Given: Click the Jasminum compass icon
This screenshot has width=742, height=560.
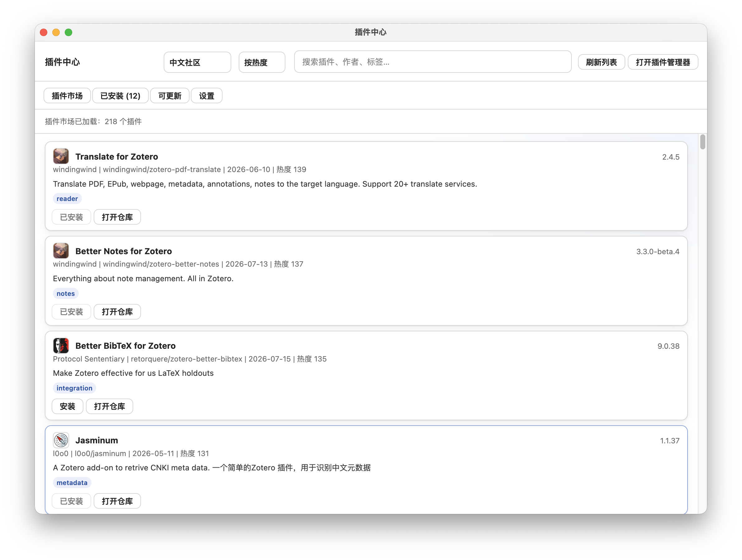Looking at the screenshot, I should (x=61, y=440).
